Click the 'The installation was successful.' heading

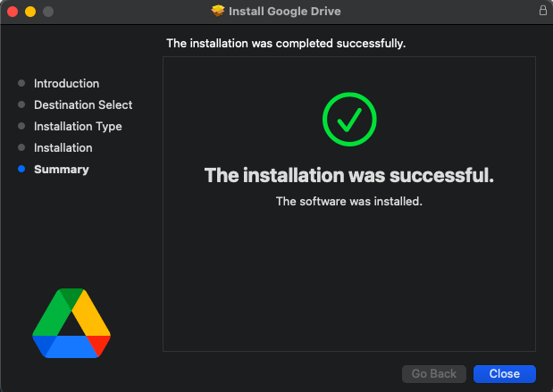click(349, 175)
